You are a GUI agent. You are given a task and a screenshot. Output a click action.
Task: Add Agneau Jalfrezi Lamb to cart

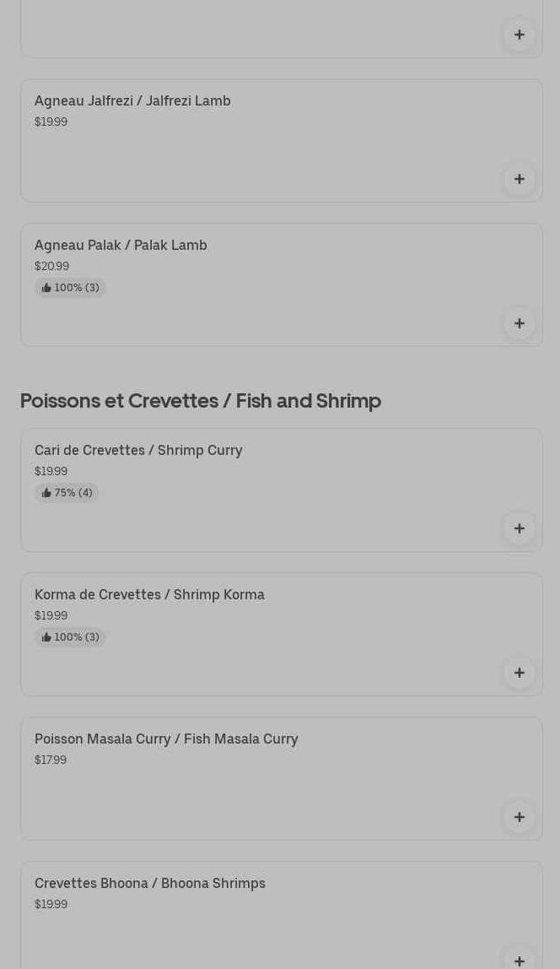(x=519, y=179)
